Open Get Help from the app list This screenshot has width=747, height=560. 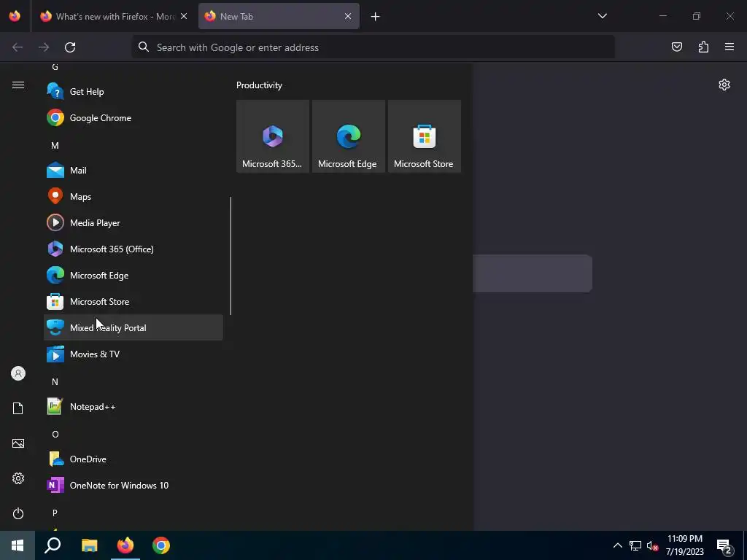pos(133,91)
